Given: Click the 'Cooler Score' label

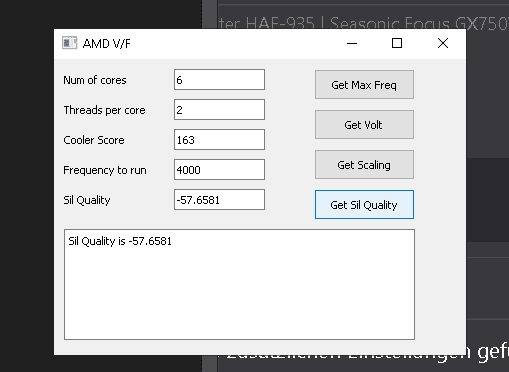Looking at the screenshot, I should [94, 140].
